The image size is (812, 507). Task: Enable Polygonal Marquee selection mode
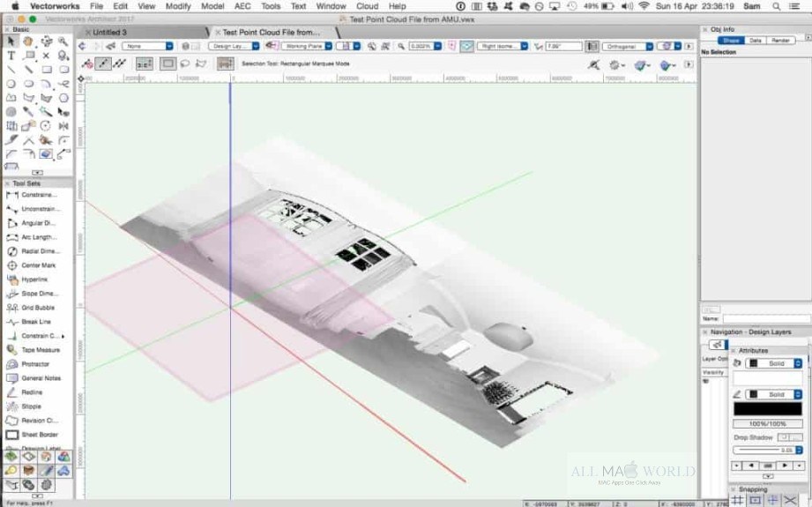tap(201, 63)
